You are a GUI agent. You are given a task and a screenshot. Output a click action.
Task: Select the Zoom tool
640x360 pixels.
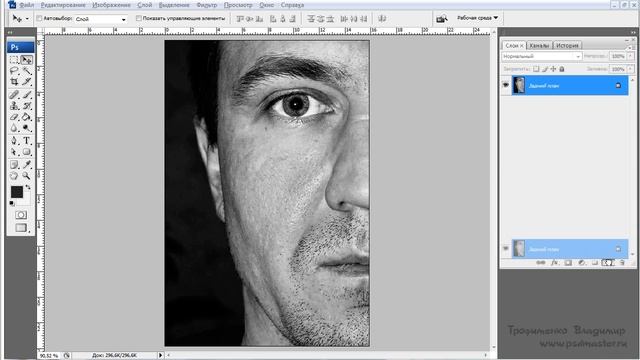pyautogui.click(x=27, y=176)
